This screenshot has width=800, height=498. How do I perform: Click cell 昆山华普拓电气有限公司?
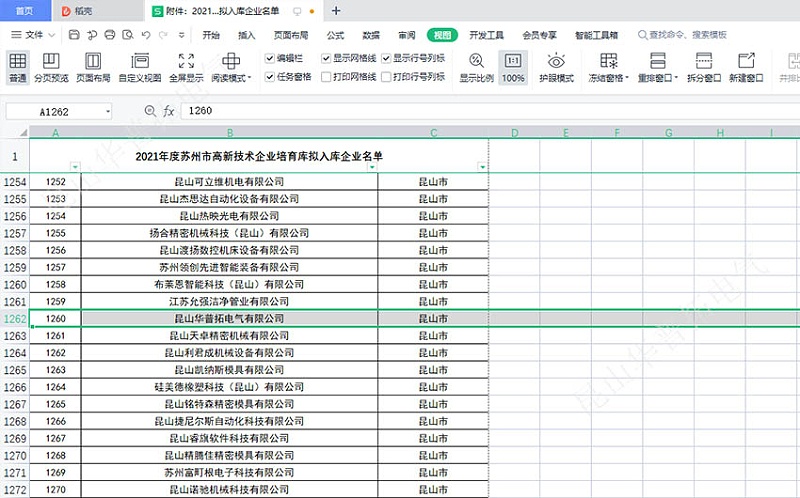(x=229, y=318)
